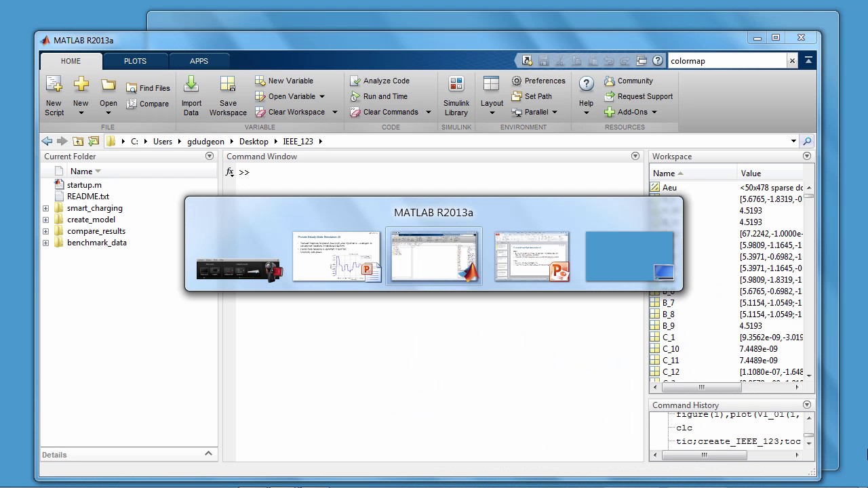Open the Simulink Library
868x488 pixels.
456,96
